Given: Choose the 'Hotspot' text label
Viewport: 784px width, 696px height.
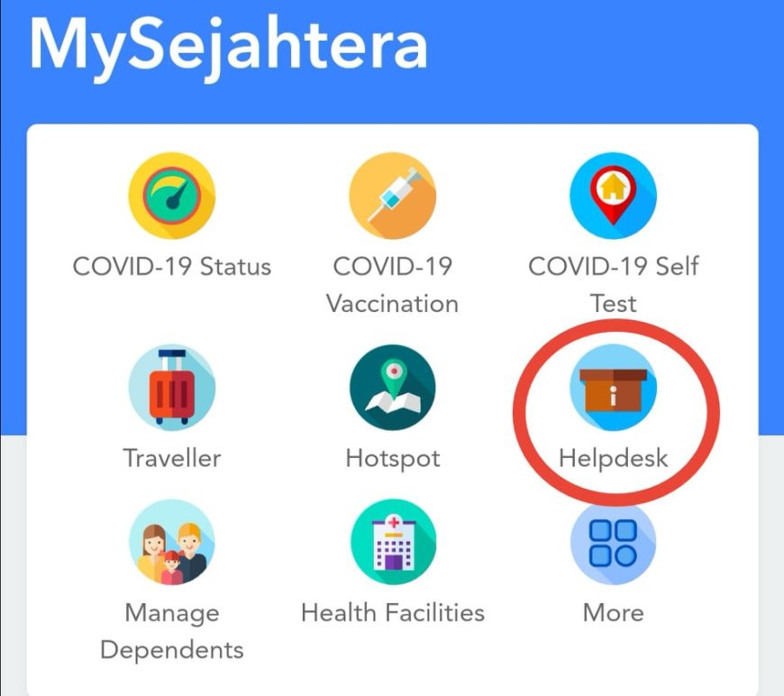Looking at the screenshot, I should 393,459.
